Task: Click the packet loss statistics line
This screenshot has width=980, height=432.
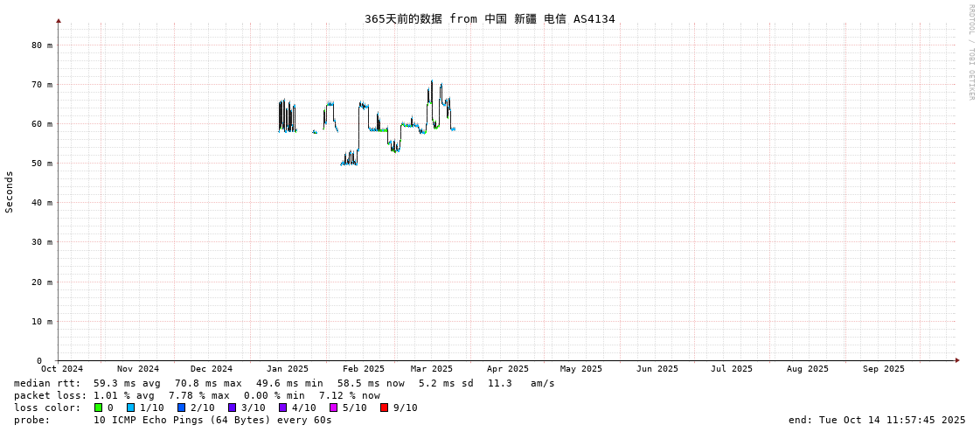Action: point(197,395)
